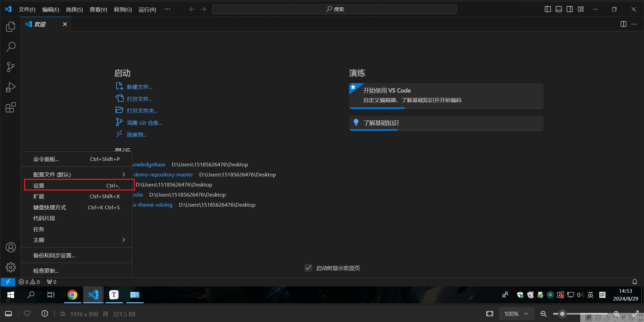The image size is (644, 322).
Task: Open customize layout icon in title bar
Action: (x=581, y=9)
